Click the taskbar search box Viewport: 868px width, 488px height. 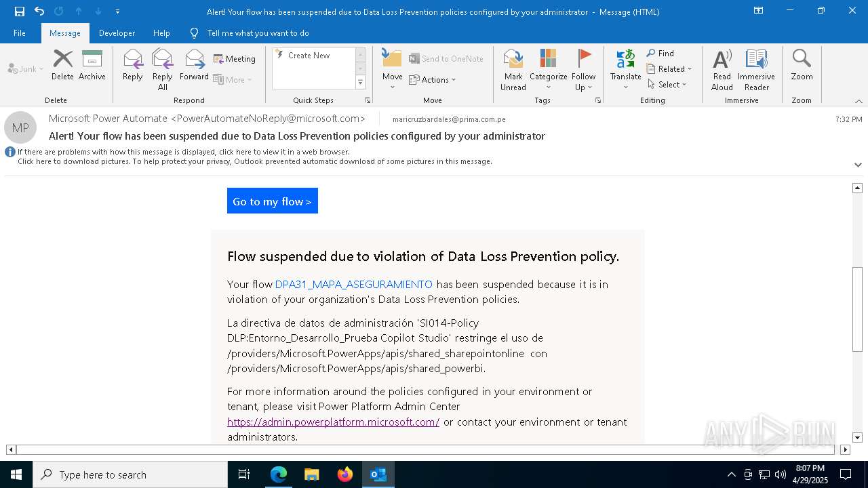[x=130, y=474]
